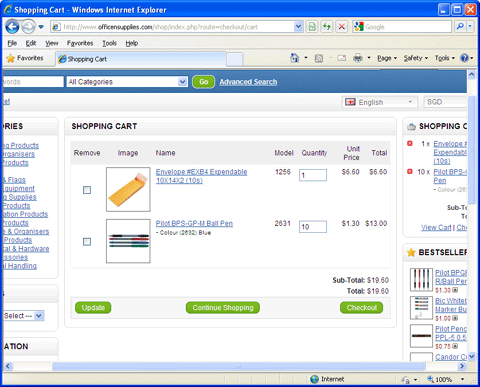This screenshot has width=480, height=387.
Task: Open the Favorites menu in menu bar
Action: point(80,43)
